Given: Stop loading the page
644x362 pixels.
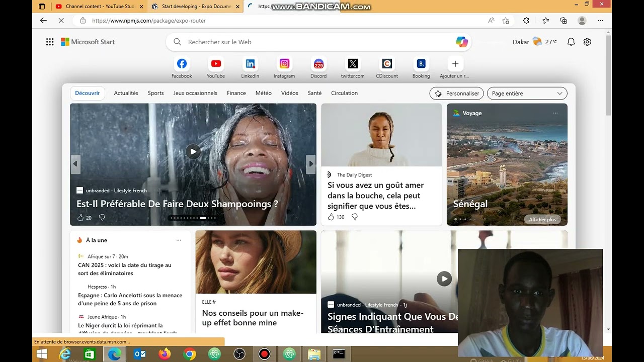Looking at the screenshot, I should (61, 21).
